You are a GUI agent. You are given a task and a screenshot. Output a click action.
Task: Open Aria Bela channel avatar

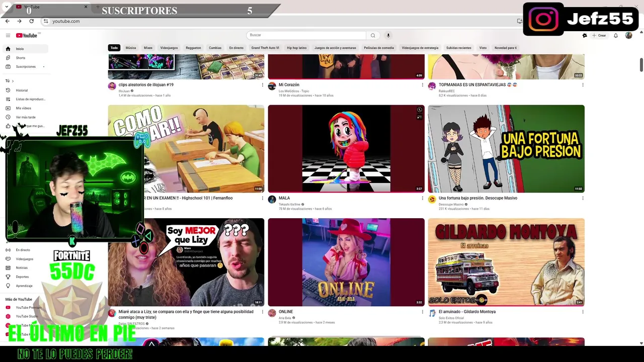pos(272,313)
